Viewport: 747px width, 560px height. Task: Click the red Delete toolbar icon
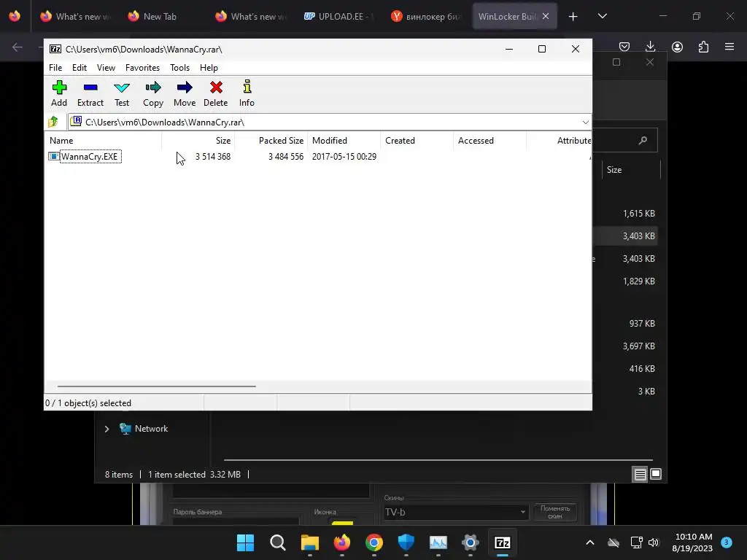[x=216, y=87]
